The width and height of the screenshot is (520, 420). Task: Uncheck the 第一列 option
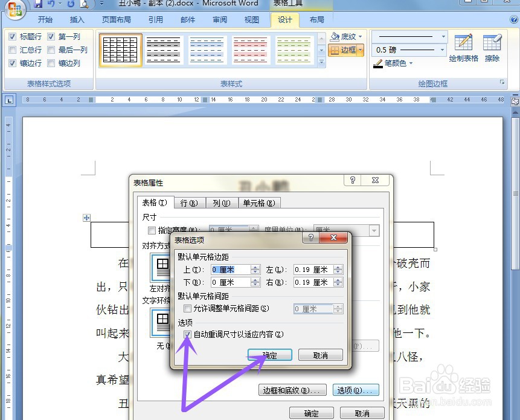coord(51,36)
